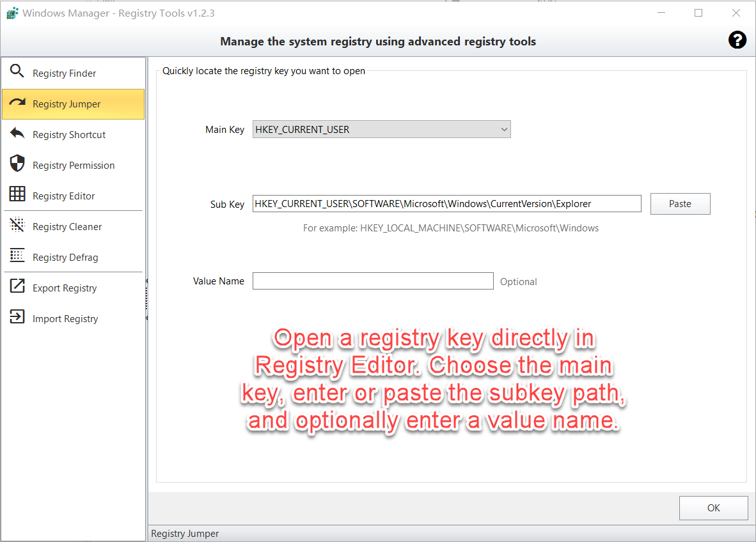Go to the Import Registry label
This screenshot has height=542, width=756.
[65, 319]
